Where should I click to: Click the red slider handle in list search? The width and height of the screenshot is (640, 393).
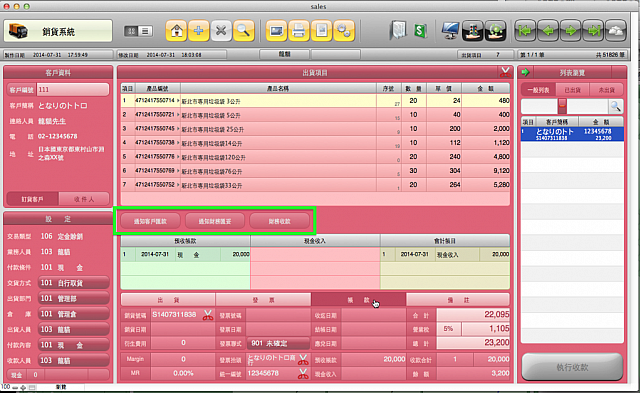562,106
